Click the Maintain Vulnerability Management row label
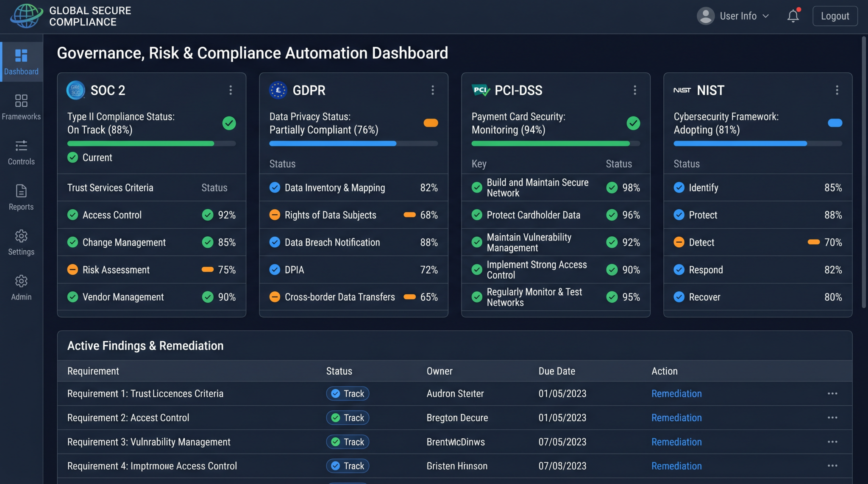The image size is (868, 484). (x=529, y=242)
